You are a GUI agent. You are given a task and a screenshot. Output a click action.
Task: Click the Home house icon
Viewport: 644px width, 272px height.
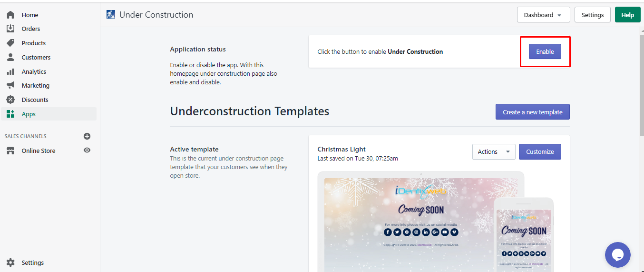pos(10,15)
